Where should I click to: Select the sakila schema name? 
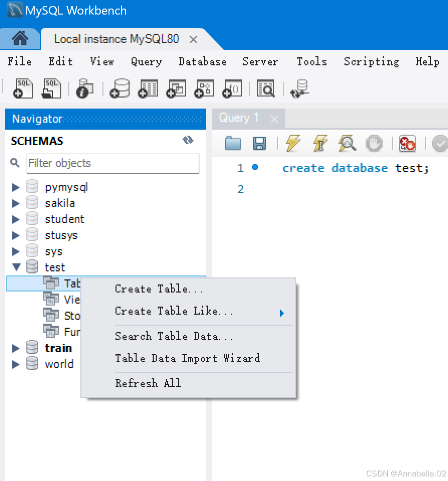[60, 203]
